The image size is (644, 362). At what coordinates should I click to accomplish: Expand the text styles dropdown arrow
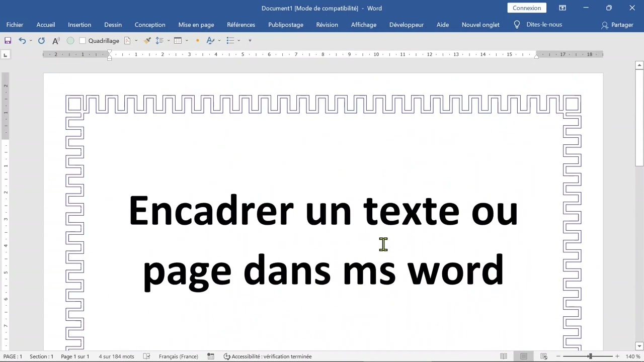(219, 41)
